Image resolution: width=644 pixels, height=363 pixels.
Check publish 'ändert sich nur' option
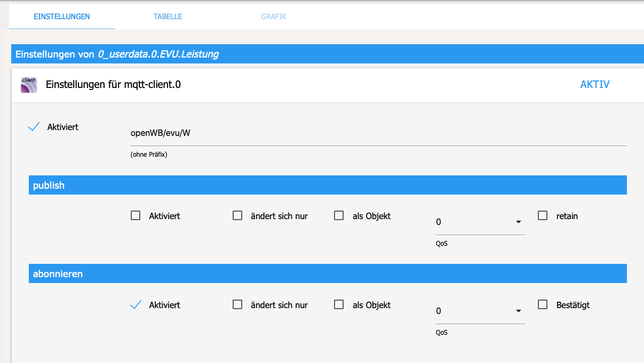[x=237, y=216]
